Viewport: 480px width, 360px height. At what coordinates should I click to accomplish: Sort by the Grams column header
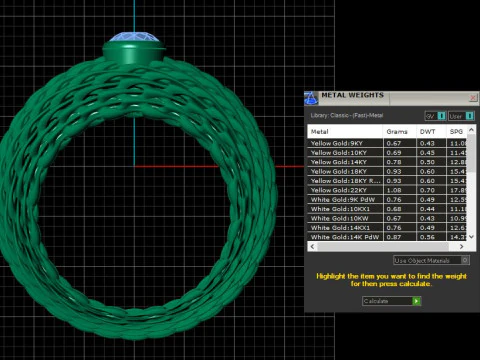click(x=399, y=132)
